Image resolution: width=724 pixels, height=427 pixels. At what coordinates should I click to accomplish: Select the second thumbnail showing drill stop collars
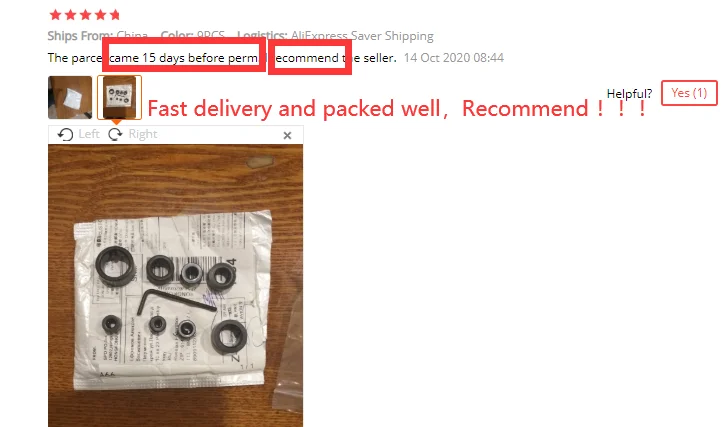pyautogui.click(x=119, y=97)
